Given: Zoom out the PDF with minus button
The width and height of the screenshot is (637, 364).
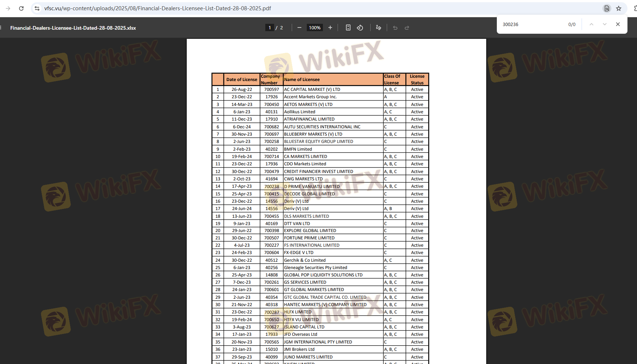Looking at the screenshot, I should click(x=299, y=28).
